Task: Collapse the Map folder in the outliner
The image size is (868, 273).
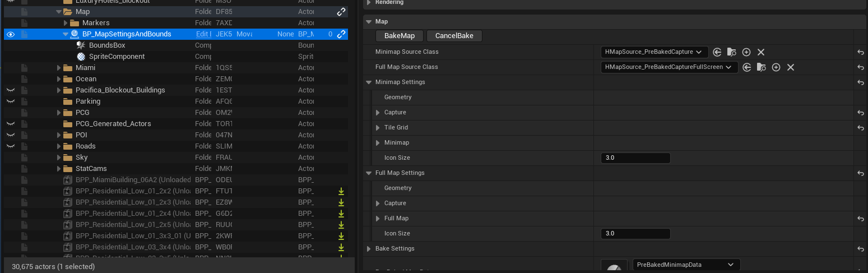Action: pyautogui.click(x=59, y=12)
